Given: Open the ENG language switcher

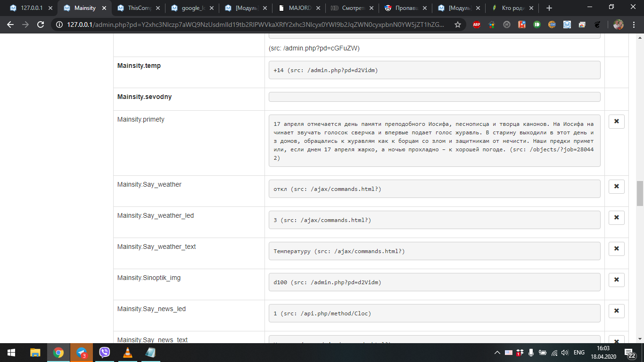Looking at the screenshot, I should click(x=579, y=353).
